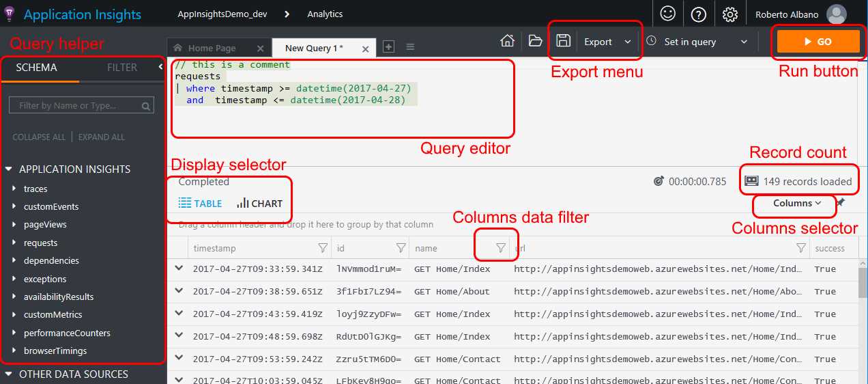This screenshot has height=384, width=868.
Task: Expand row with id RdUtD0lGJKg=
Action: coord(179,336)
